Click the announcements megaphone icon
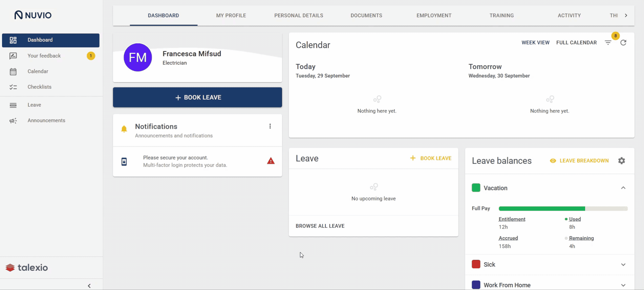This screenshot has height=290, width=644. [13, 121]
